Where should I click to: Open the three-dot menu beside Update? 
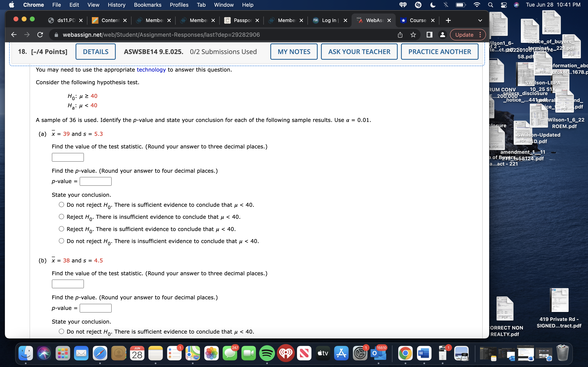tap(480, 35)
